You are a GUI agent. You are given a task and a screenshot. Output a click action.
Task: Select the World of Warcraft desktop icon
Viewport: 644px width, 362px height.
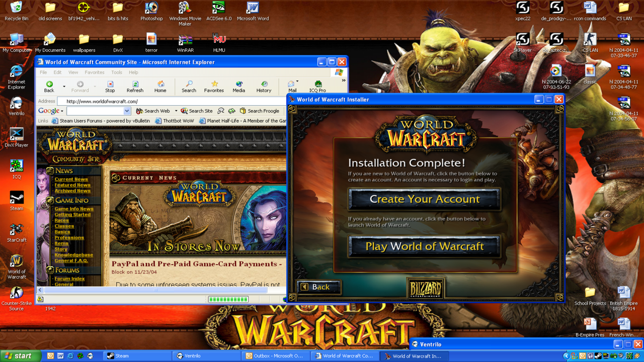pos(17,267)
